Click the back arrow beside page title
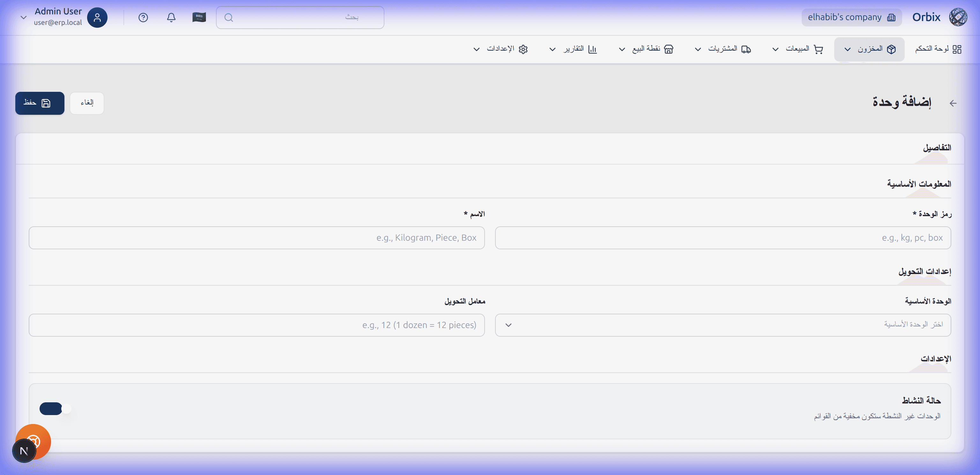Viewport: 980px width, 475px height. 953,103
